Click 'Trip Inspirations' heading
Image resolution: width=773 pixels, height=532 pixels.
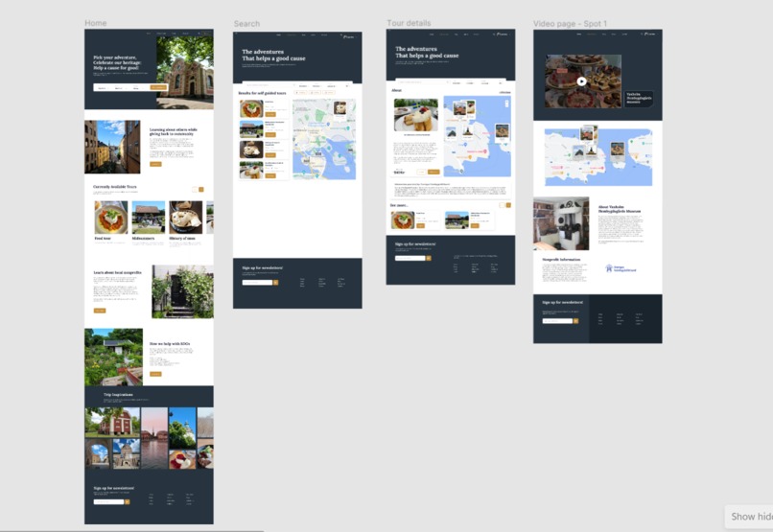[118, 395]
